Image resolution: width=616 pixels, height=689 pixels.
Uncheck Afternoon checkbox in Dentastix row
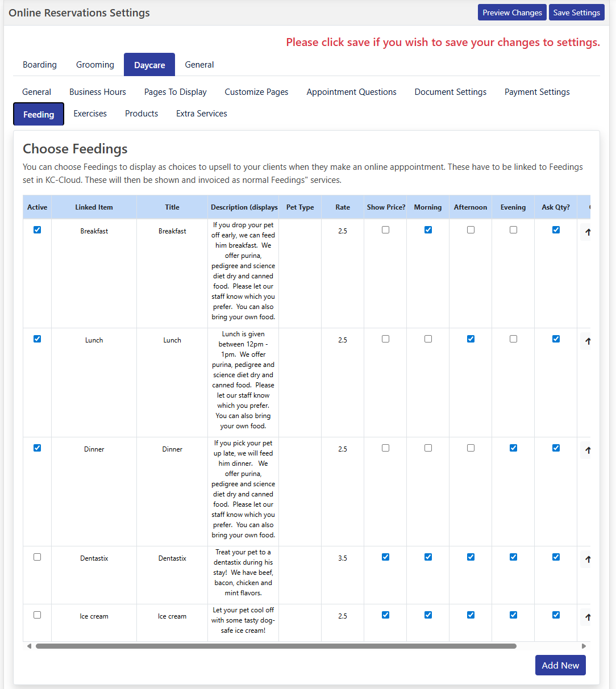click(x=471, y=557)
